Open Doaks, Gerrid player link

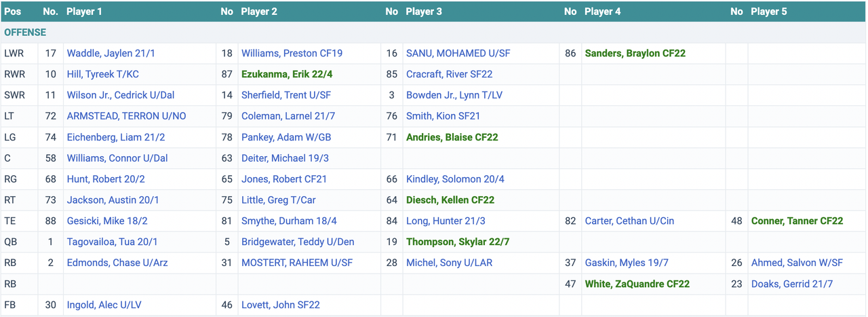pos(791,284)
